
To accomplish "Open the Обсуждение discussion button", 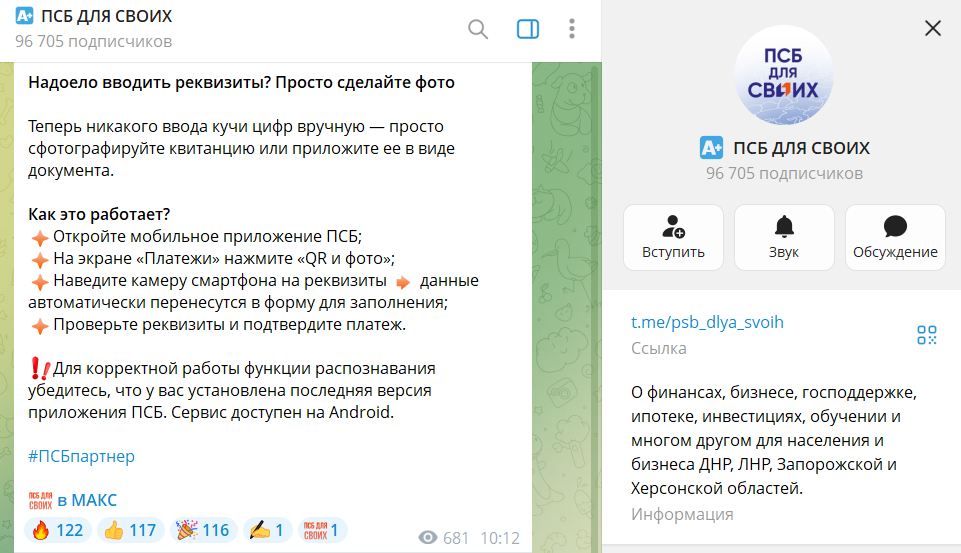I will point(895,237).
